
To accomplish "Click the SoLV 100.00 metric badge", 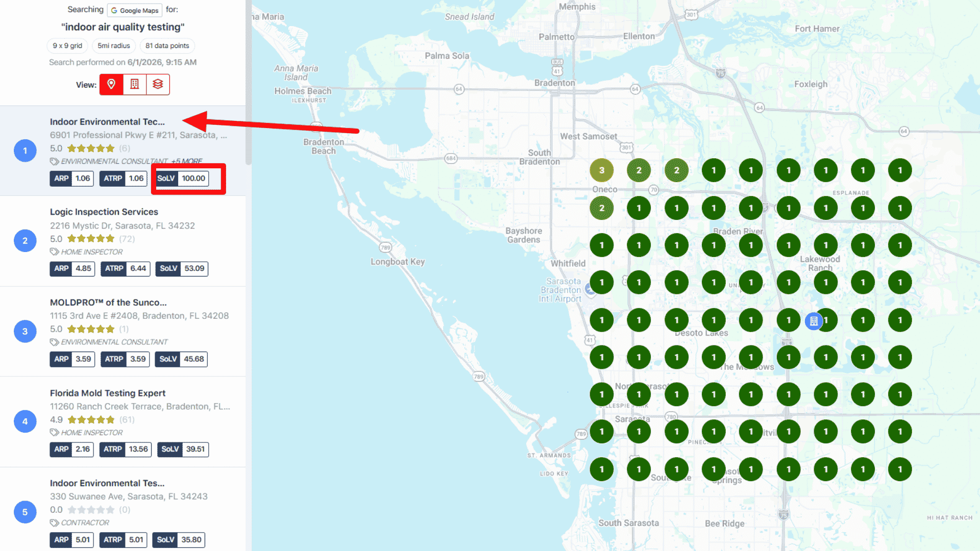I will coord(182,178).
